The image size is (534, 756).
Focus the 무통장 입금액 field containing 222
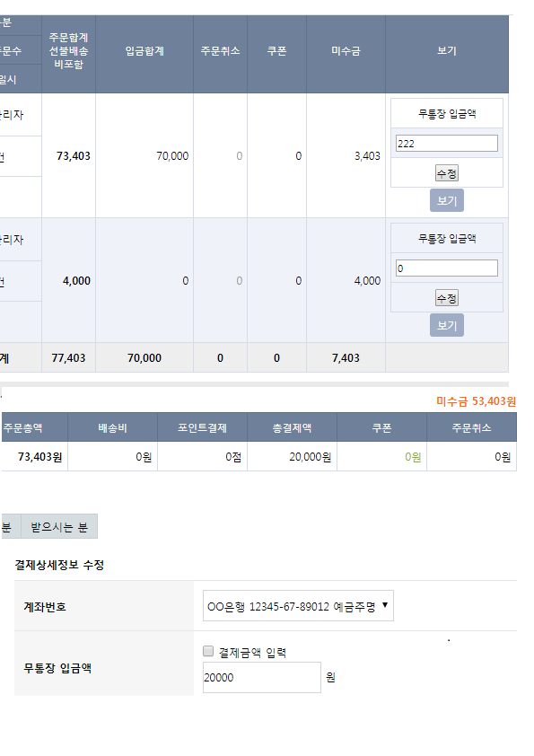point(447,143)
